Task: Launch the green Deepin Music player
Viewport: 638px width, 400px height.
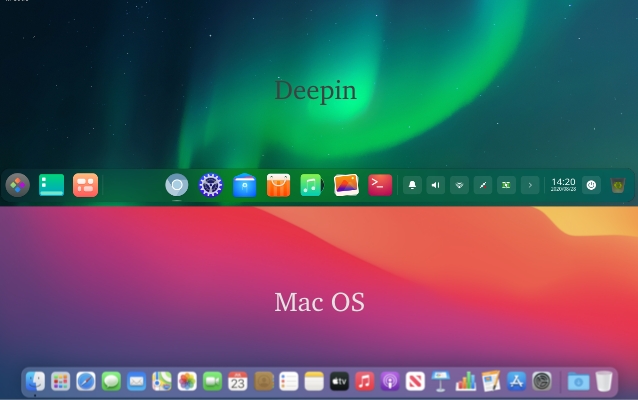Action: point(312,185)
